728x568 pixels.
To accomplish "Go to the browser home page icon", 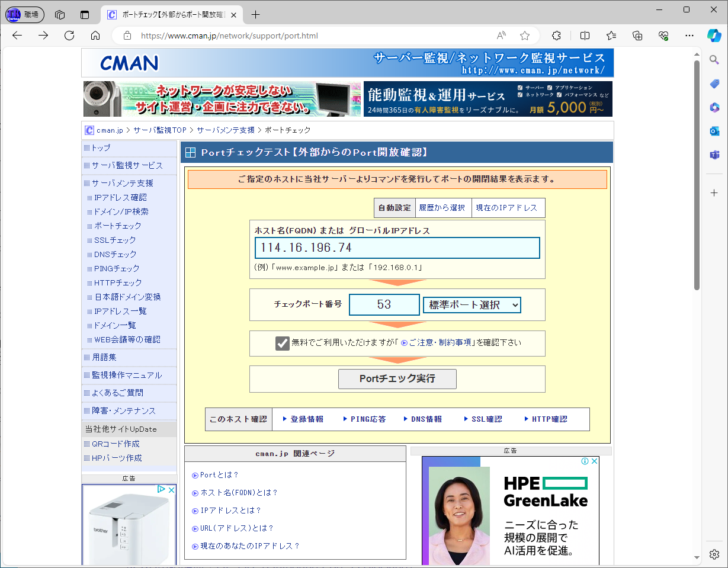I will 95,36.
